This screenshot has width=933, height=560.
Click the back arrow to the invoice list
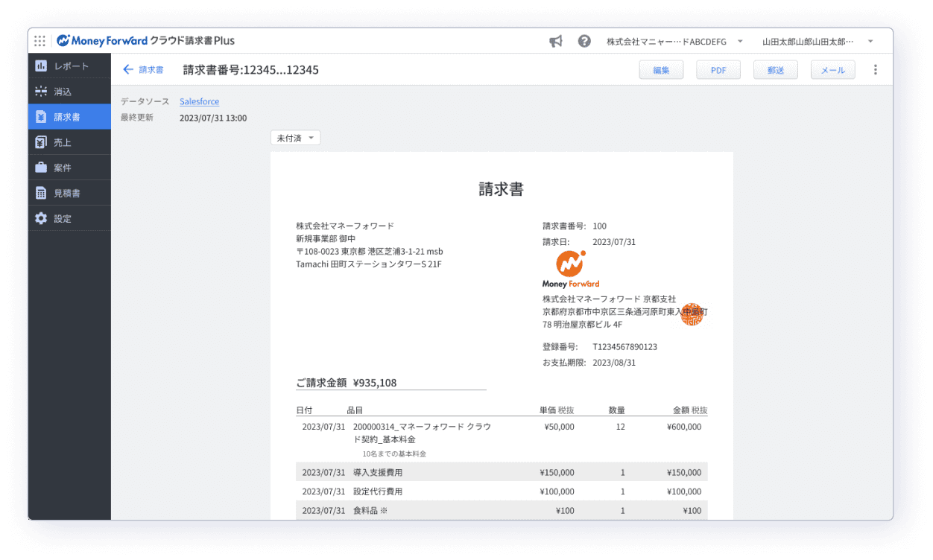[x=127, y=69]
